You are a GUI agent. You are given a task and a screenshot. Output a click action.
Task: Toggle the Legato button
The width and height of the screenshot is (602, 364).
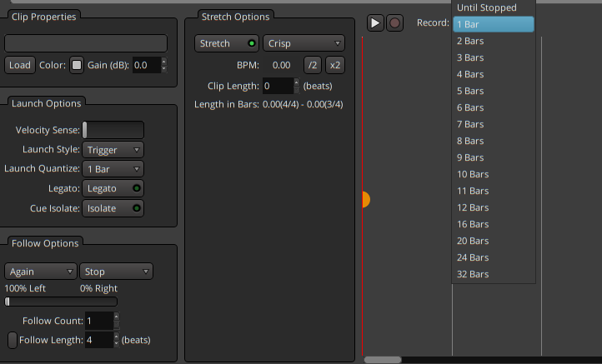point(113,188)
